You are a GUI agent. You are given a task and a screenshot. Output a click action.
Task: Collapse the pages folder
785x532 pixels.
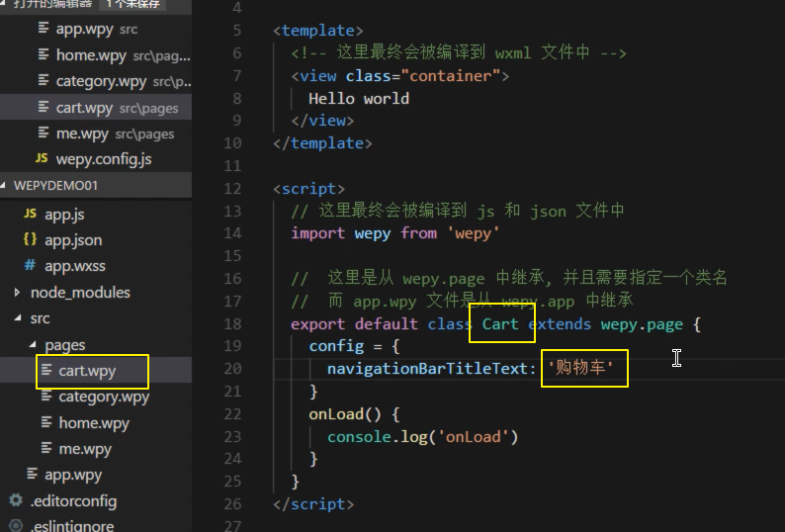pyautogui.click(x=32, y=345)
